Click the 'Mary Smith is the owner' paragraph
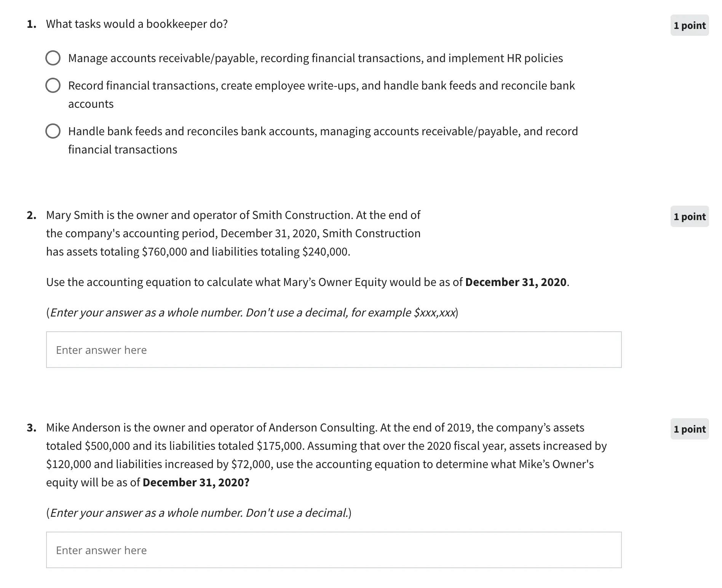Screen dimensions: 722x588 (233, 233)
